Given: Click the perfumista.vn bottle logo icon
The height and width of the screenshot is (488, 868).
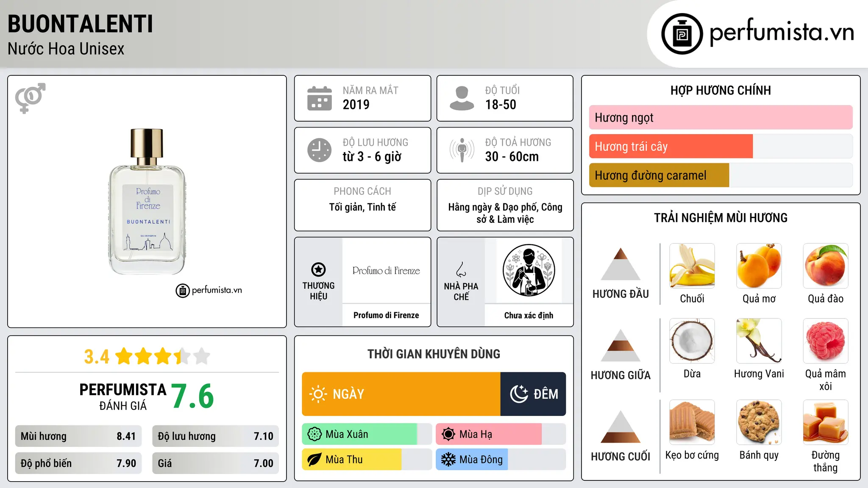Looking at the screenshot, I should tap(682, 34).
